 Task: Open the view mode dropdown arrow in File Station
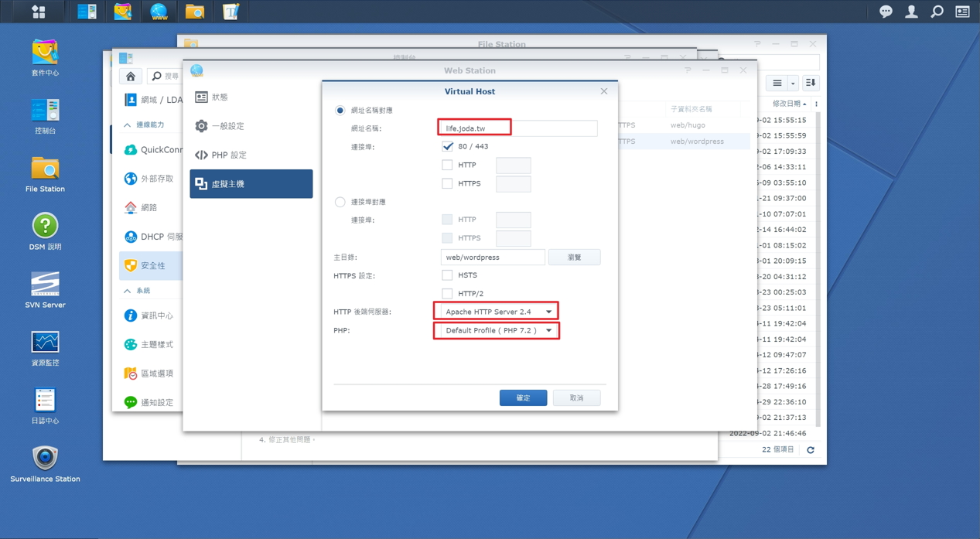(x=793, y=84)
